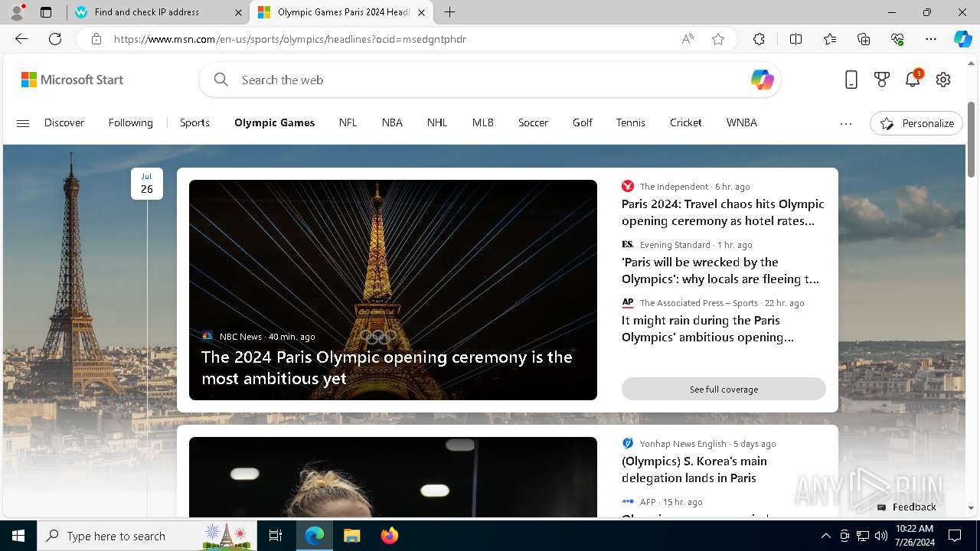Launch Firefox from the taskbar

point(389,536)
